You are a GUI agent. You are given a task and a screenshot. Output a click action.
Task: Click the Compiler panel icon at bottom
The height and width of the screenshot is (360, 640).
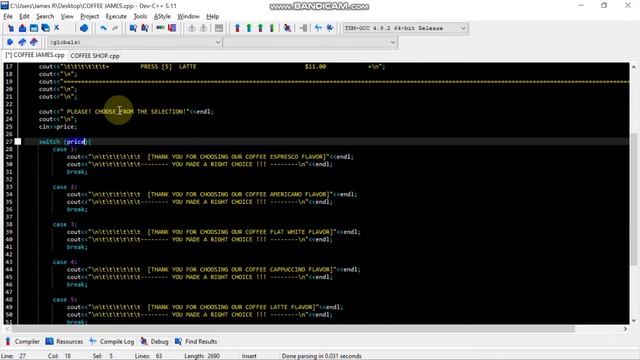[x=8, y=341]
